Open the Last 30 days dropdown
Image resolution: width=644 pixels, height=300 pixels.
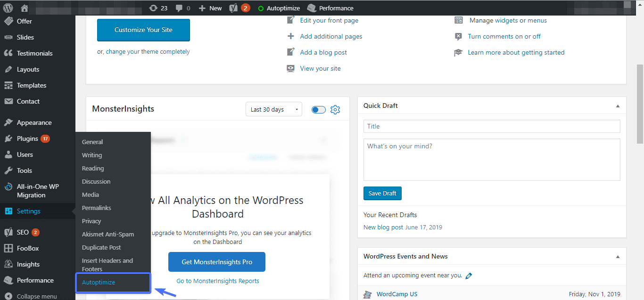pos(274,109)
